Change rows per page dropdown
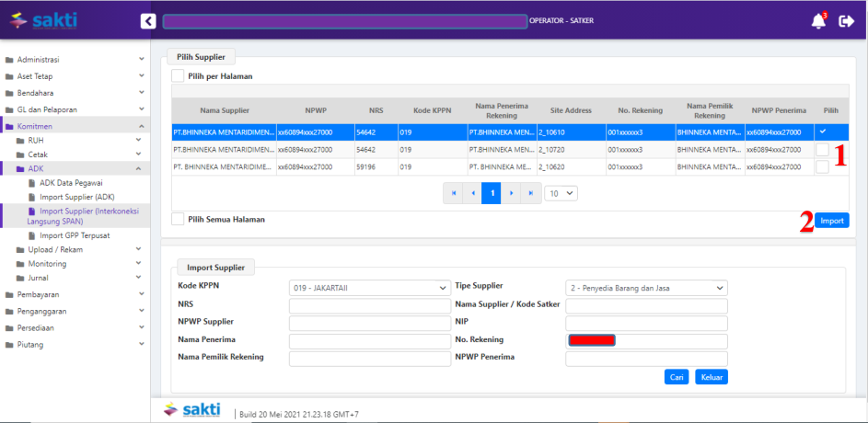Screen dimensions: 868x423 click(x=561, y=193)
